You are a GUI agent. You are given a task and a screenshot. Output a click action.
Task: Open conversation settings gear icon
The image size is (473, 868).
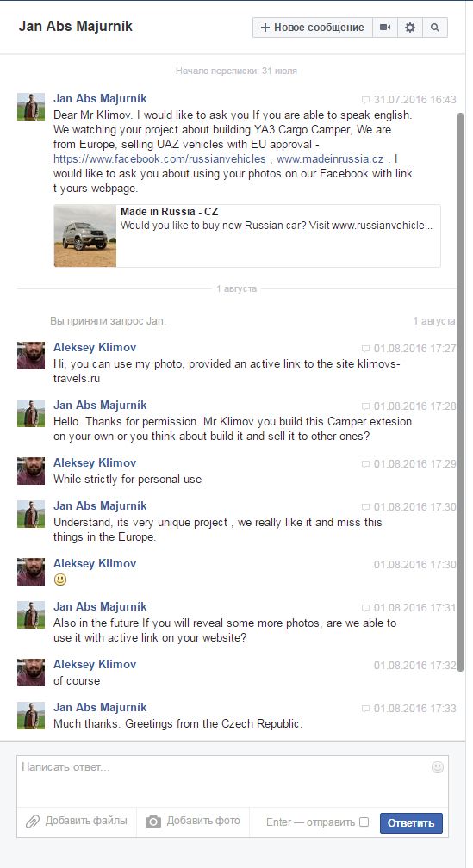click(410, 28)
